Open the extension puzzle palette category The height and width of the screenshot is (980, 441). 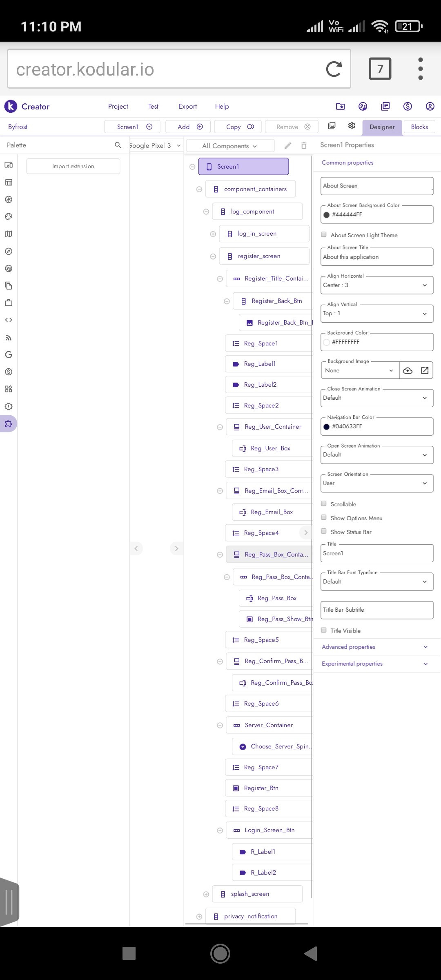pyautogui.click(x=9, y=424)
